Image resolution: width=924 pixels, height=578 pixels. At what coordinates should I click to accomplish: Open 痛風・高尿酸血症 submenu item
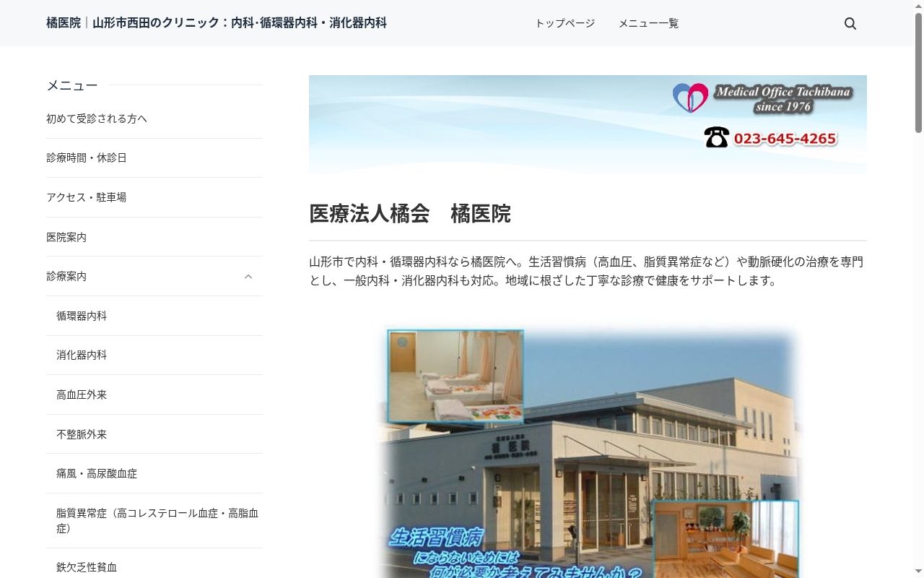[x=97, y=473]
